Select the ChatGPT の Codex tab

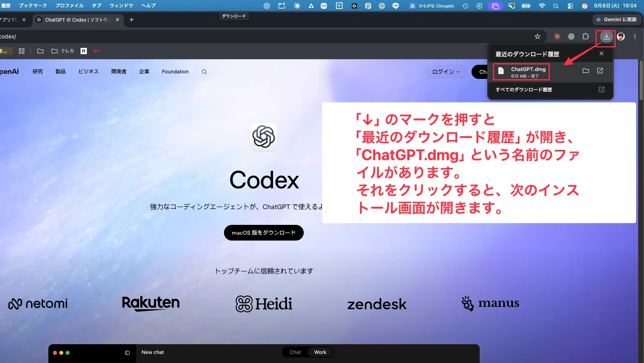[77, 20]
